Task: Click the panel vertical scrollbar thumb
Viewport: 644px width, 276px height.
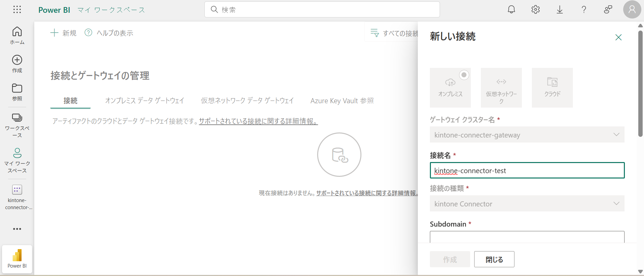Action: (x=640, y=84)
